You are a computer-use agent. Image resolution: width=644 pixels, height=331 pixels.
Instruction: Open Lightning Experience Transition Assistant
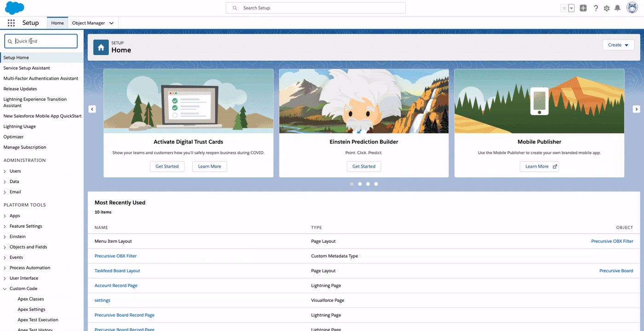pos(35,102)
